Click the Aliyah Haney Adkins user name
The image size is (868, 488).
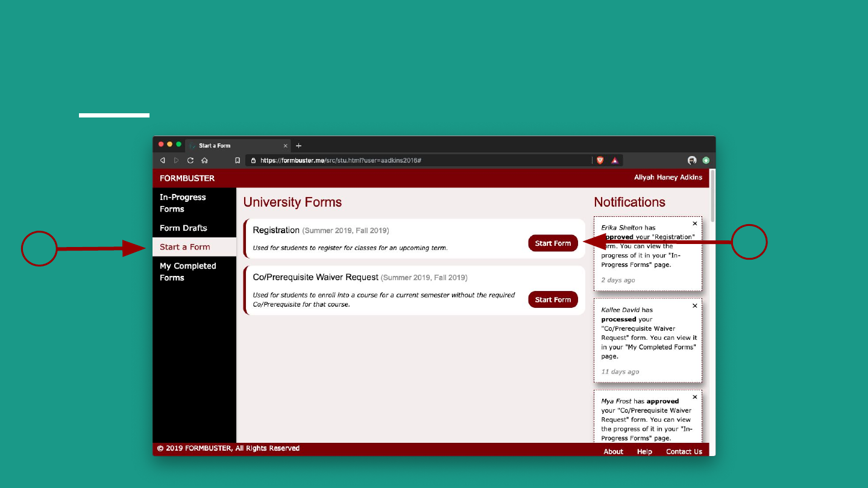[668, 178]
